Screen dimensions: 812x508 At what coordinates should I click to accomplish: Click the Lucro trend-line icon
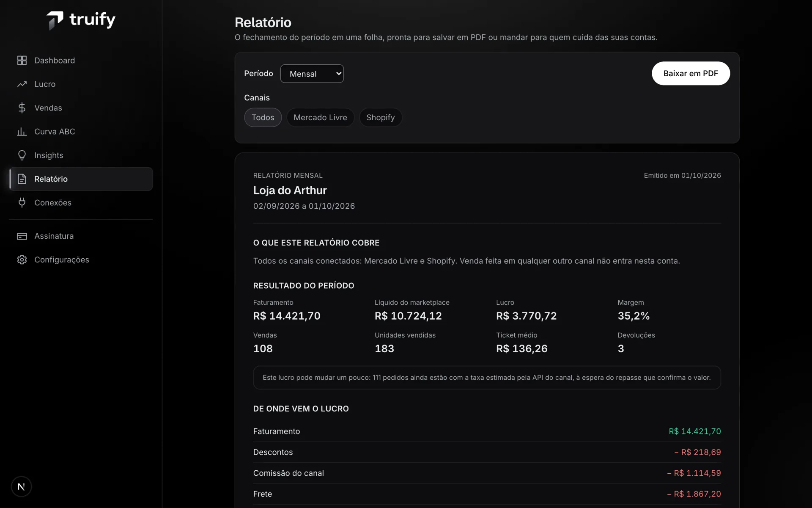pos(22,84)
